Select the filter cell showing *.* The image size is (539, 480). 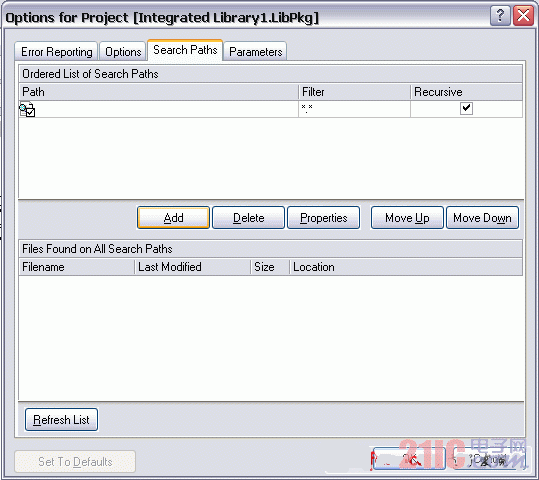[354, 109]
